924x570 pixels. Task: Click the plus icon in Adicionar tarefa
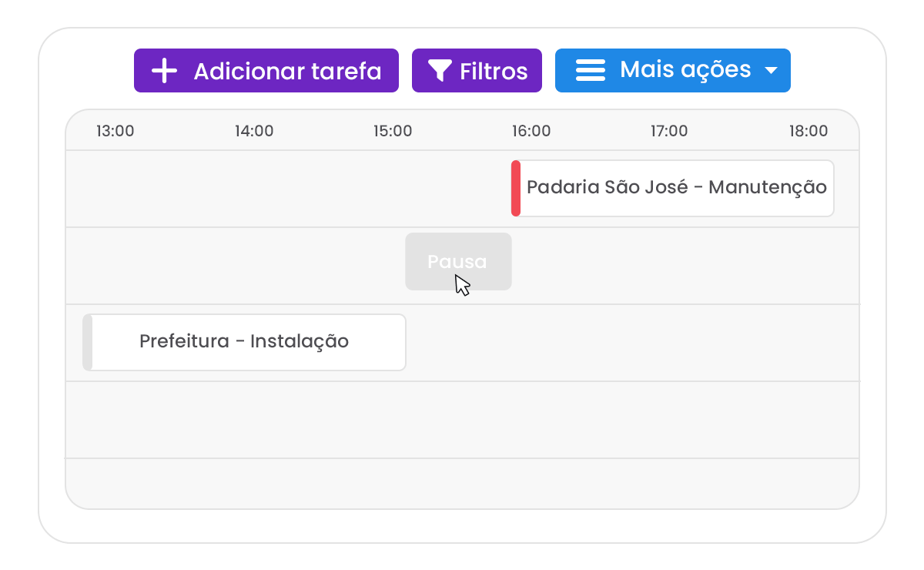164,71
